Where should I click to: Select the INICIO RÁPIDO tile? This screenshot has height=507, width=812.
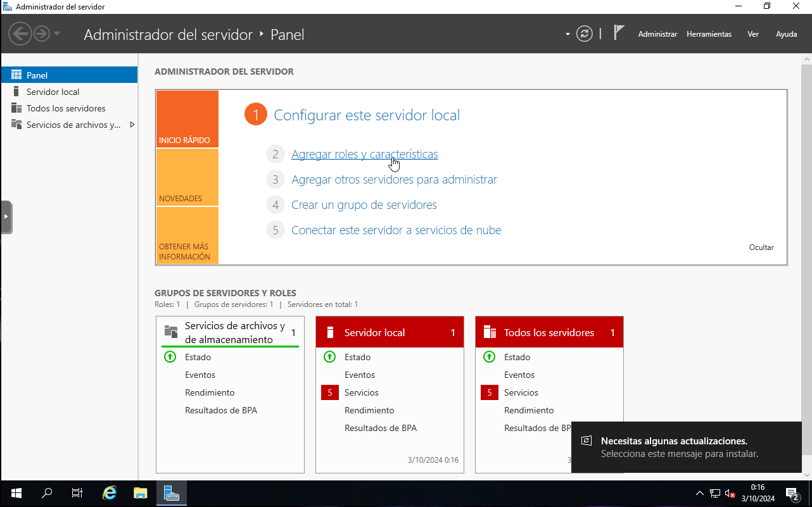click(x=187, y=119)
